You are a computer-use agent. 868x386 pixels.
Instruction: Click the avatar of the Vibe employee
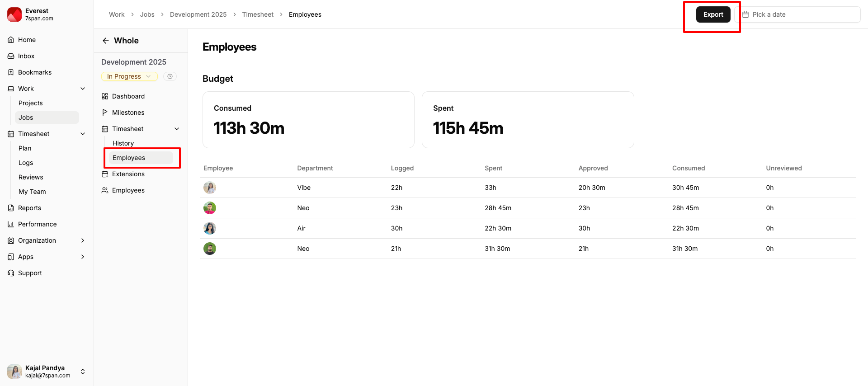210,188
